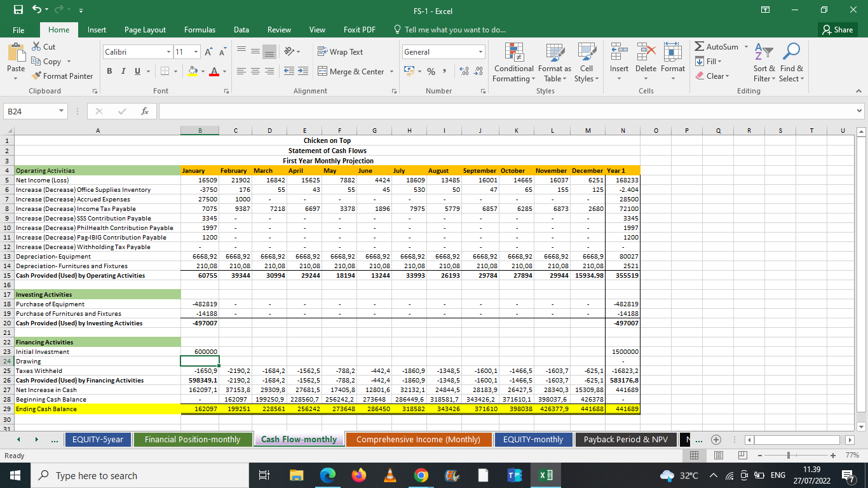Select the Format Painter brush
868x488 pixels.
62,76
